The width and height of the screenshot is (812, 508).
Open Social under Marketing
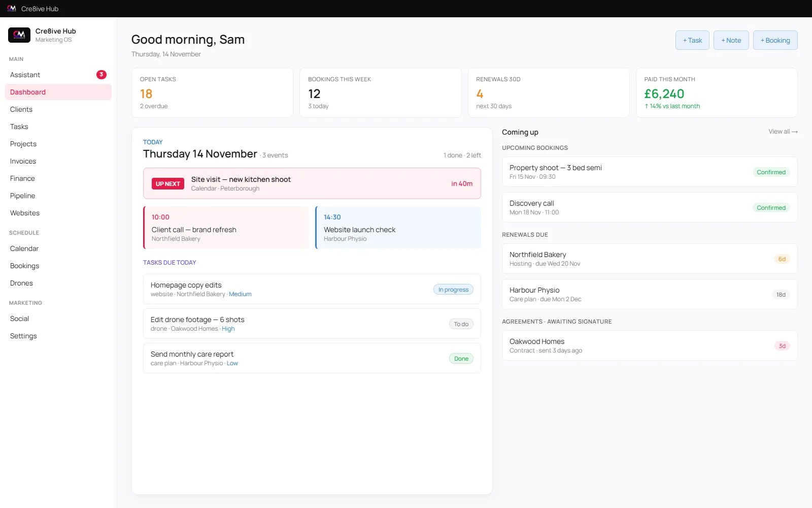(58, 319)
